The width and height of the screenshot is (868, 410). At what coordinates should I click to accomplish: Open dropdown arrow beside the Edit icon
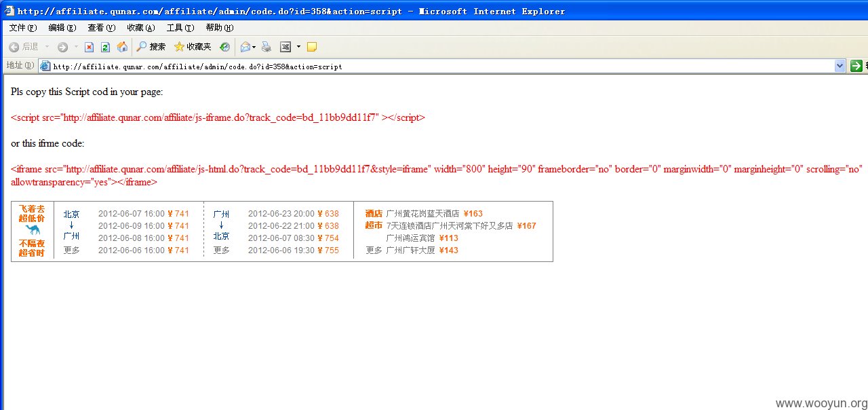(298, 47)
